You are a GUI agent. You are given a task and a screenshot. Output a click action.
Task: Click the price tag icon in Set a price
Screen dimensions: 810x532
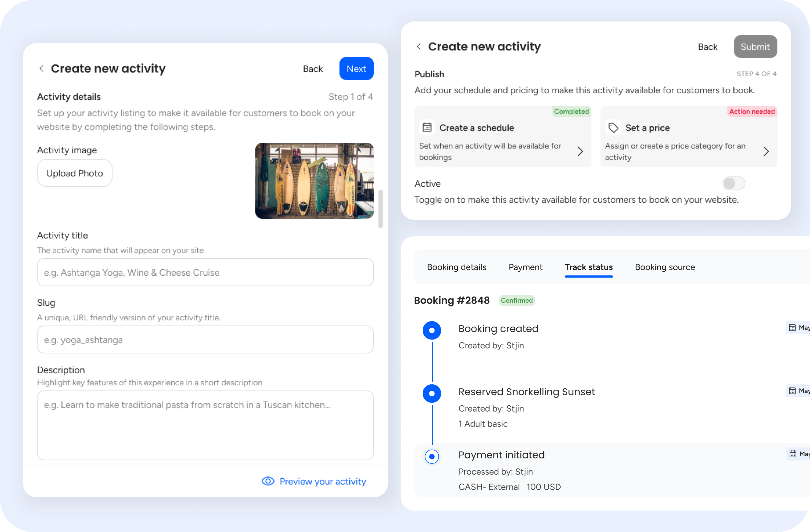613,128
